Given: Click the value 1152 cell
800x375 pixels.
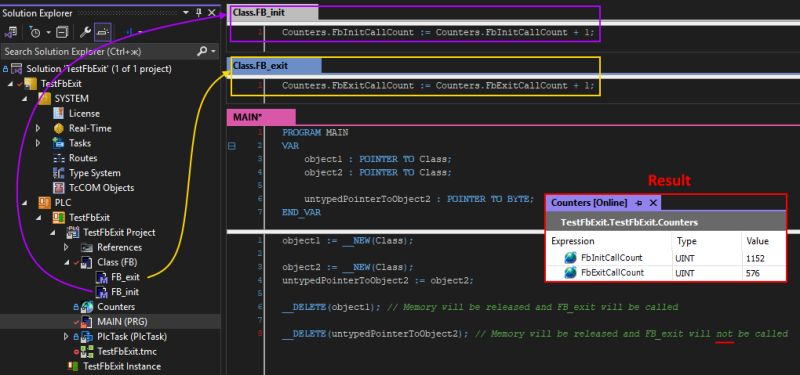Looking at the screenshot, I should [763, 258].
